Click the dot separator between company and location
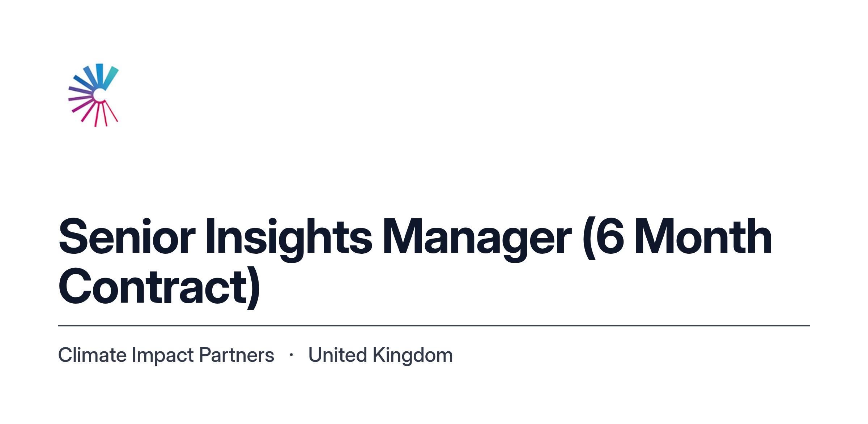Viewport: 868px width, 424px height. click(291, 355)
